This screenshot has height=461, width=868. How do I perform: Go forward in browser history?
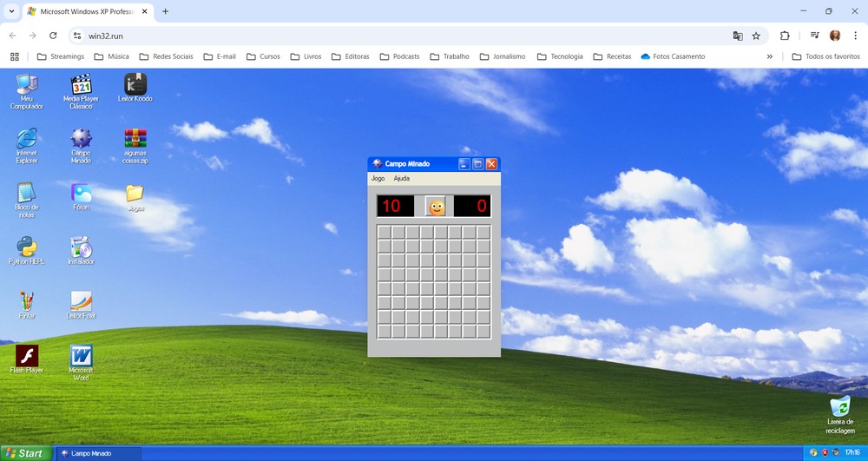pyautogui.click(x=33, y=36)
